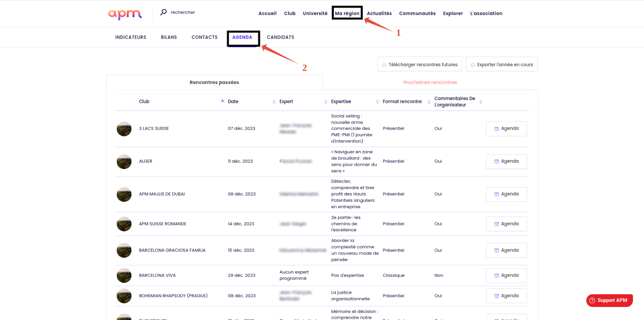This screenshot has height=320, width=644.
Task: Click the APM SUISSE ROMANDE avatar
Action: [x=124, y=224]
